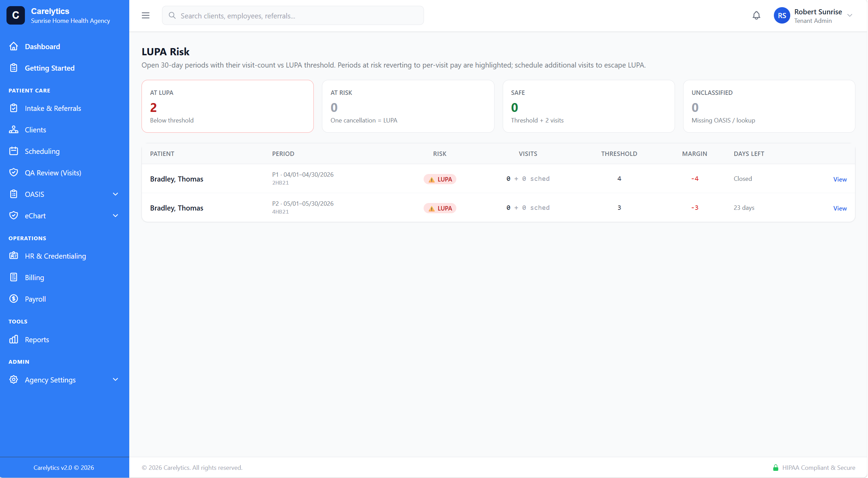Click the Reports bar-chart icon

coord(14,339)
